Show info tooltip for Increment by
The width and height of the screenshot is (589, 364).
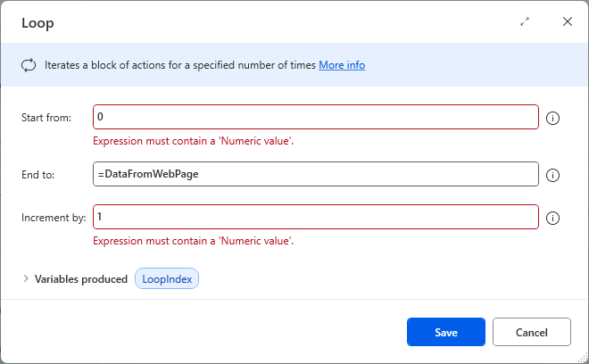coord(552,218)
